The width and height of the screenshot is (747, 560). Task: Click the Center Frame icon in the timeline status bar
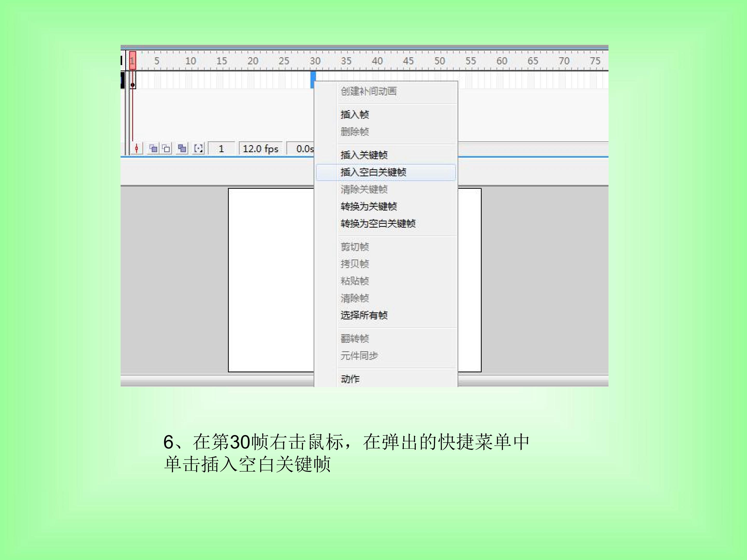coord(136,149)
